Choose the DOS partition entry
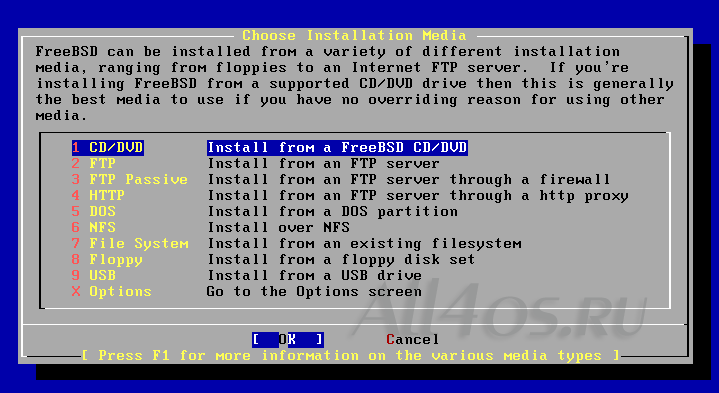 pos(94,212)
